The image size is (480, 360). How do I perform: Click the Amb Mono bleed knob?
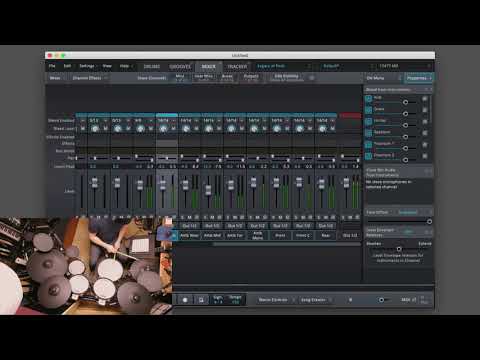(x=254, y=128)
